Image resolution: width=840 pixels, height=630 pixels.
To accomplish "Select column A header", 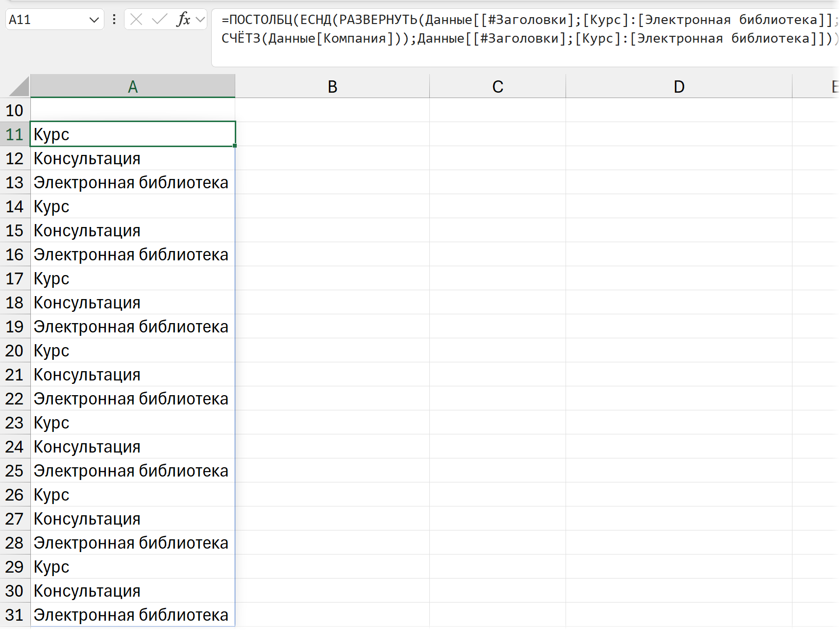I will [x=133, y=86].
